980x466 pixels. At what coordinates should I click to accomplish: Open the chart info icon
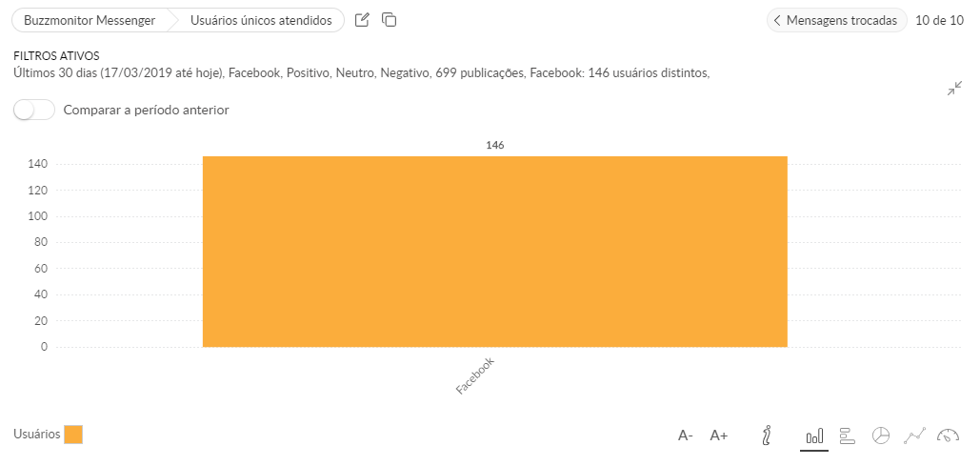coord(767,436)
